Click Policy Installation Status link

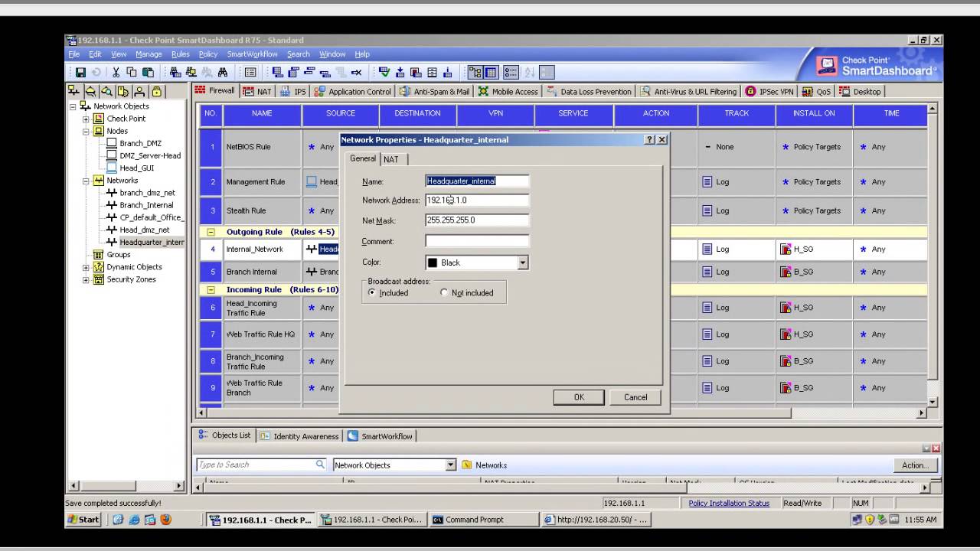(x=729, y=503)
